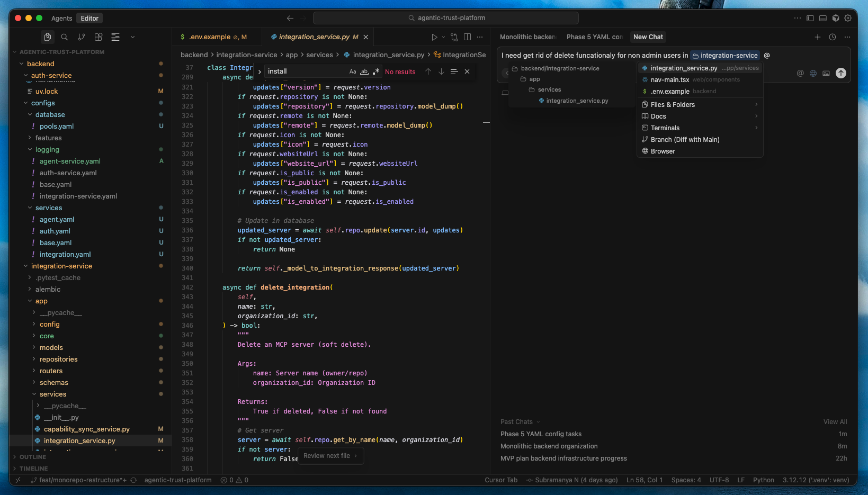Toggle Whole Word in the find widget
The image size is (868, 495).
[363, 71]
